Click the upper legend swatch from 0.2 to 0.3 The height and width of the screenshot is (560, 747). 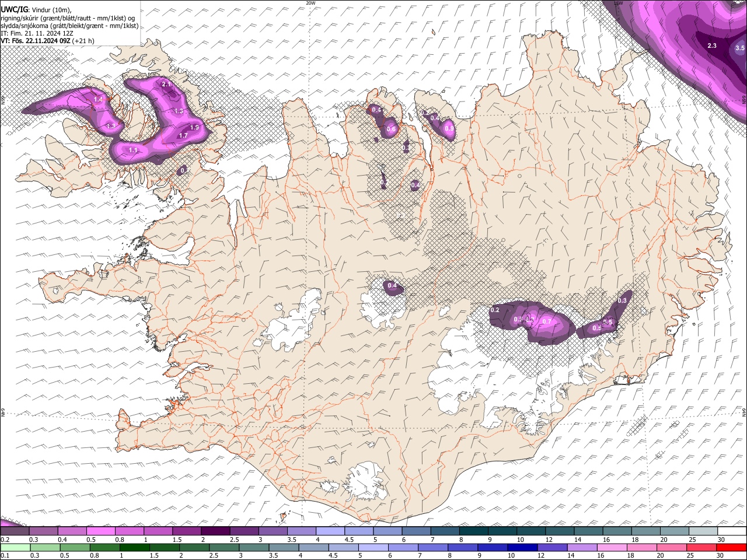(x=15, y=531)
